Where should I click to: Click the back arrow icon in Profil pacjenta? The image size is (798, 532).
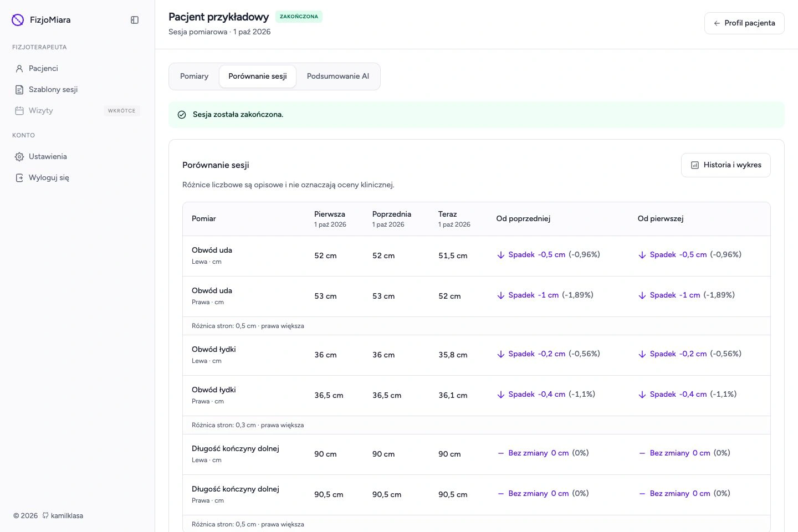(717, 23)
